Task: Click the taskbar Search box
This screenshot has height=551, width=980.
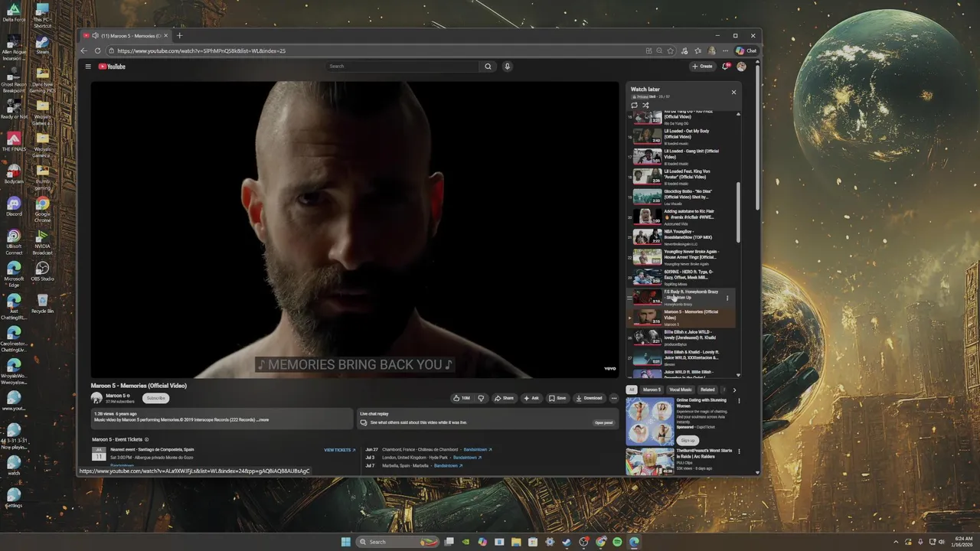Action: pyautogui.click(x=397, y=542)
